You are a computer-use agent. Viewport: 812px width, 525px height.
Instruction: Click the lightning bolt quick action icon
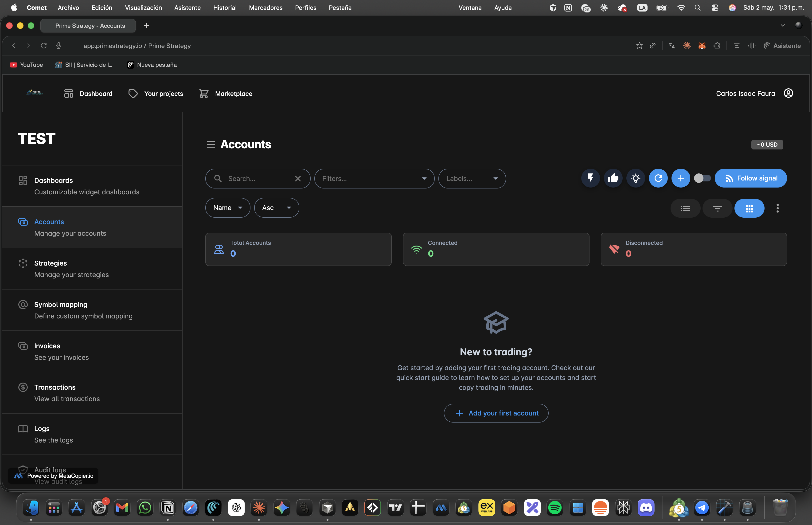click(x=590, y=178)
